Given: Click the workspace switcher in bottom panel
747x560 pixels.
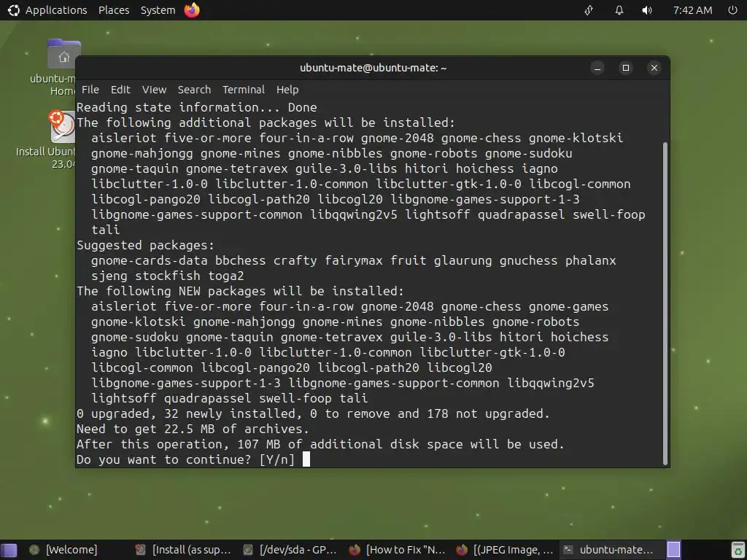Looking at the screenshot, I should [x=673, y=550].
